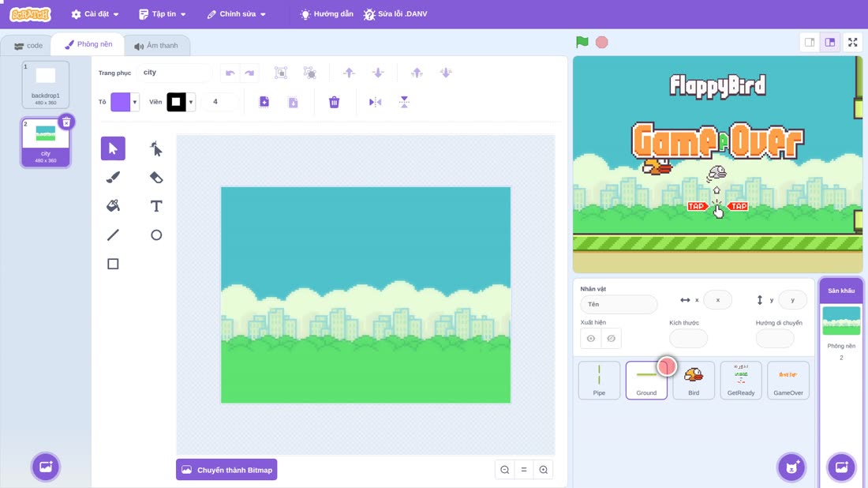Select the backdrop1 costume thumbnail
The width and height of the screenshot is (868, 488).
coord(46,84)
